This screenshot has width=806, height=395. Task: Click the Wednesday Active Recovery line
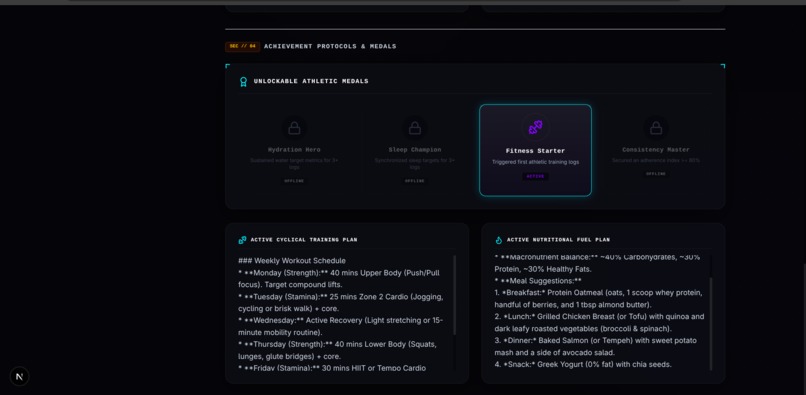point(341,326)
